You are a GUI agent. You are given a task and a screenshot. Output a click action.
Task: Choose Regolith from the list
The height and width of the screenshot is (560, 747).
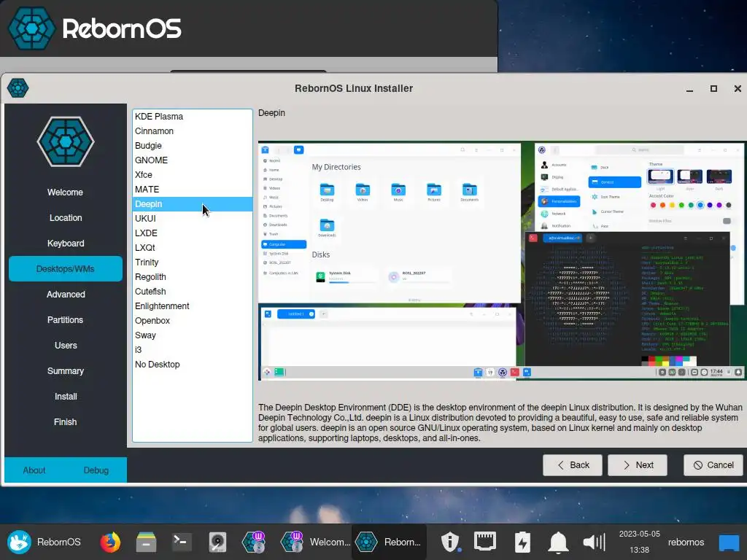[193, 276]
